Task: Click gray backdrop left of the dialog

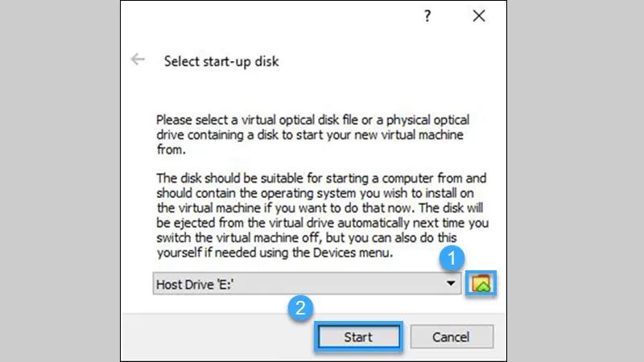Action: click(60, 181)
